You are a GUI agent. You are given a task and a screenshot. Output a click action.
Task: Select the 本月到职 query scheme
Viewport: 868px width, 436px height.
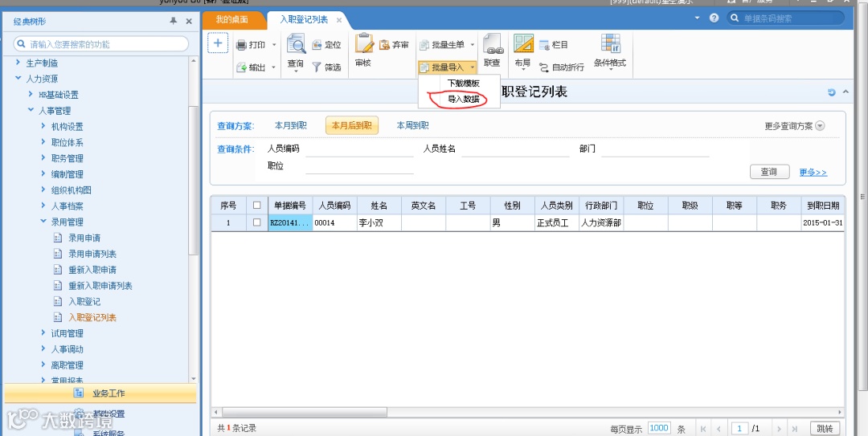(291, 125)
